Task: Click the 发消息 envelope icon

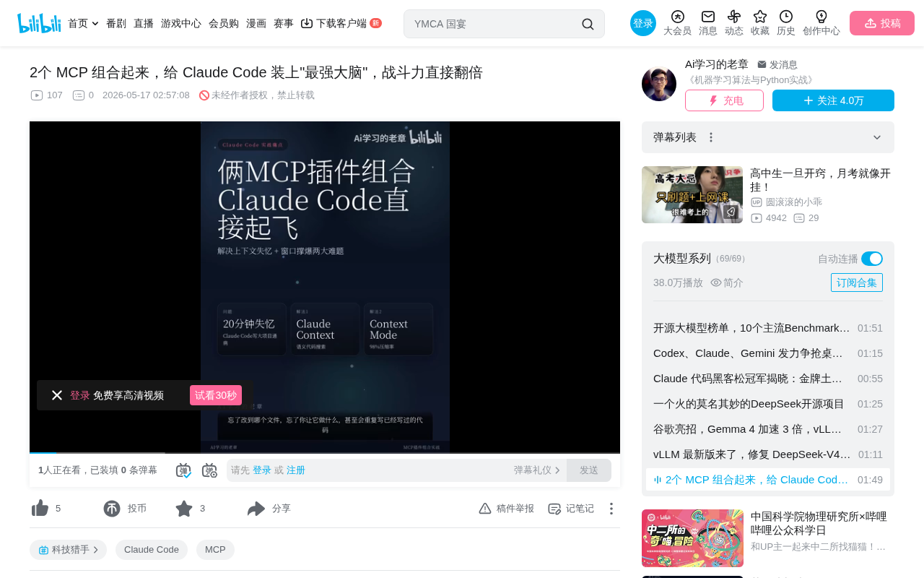Action: tap(762, 64)
